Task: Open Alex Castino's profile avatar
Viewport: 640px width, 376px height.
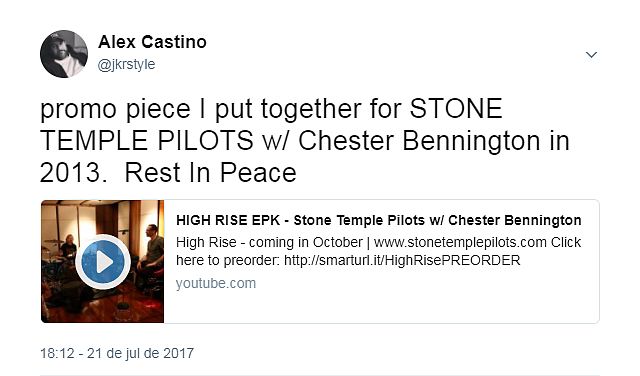Action: point(64,54)
